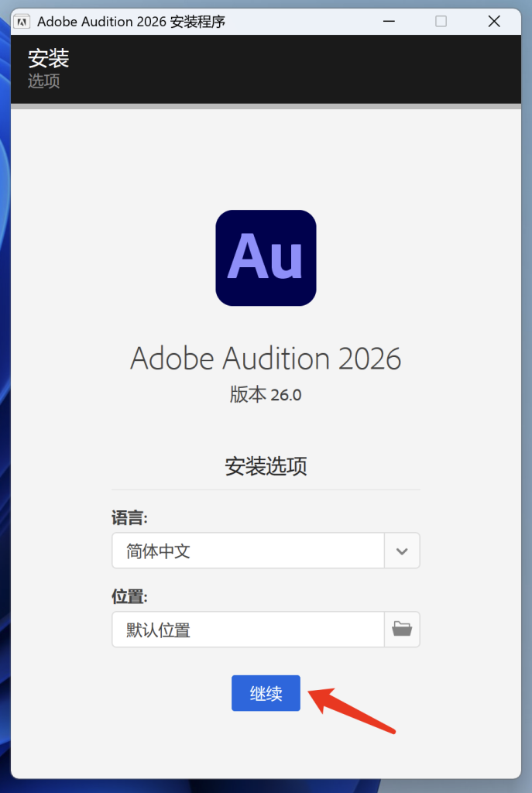This screenshot has width=532, height=793.
Task: Click the 位置 field label
Action: click(129, 596)
